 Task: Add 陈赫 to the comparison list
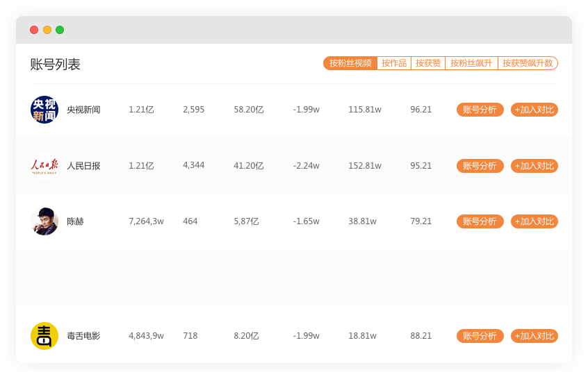(534, 221)
